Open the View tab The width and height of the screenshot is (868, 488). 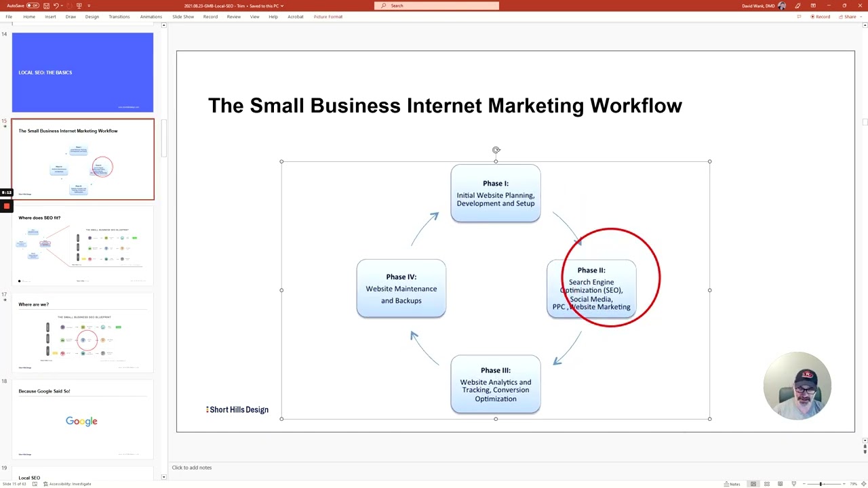click(255, 16)
